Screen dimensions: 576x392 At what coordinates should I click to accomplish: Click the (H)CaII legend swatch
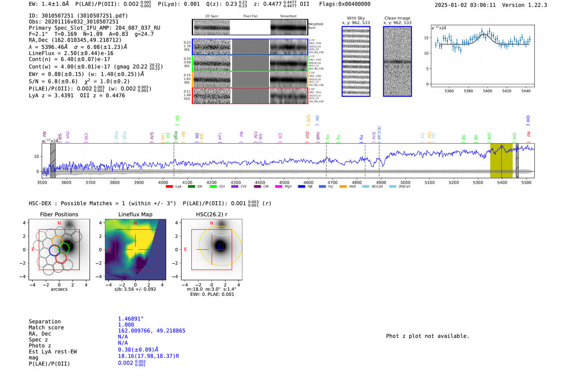(x=393, y=186)
